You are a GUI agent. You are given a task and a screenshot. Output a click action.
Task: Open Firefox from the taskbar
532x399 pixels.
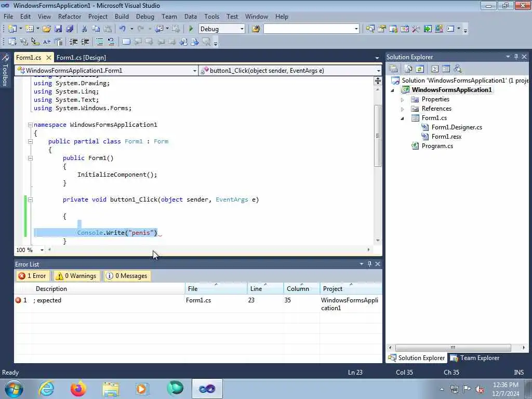[x=78, y=389]
